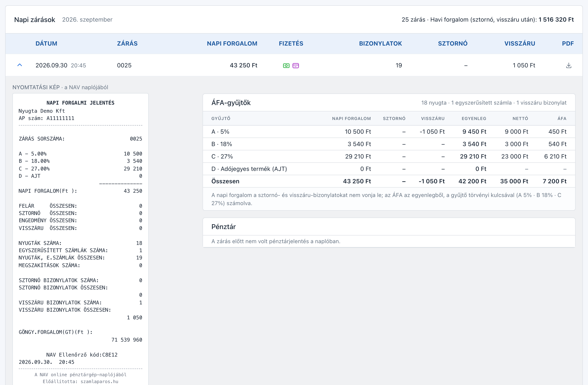The width and height of the screenshot is (588, 385).
Task: Collapse the 2026.09.30 closing row chevron
Action: pyautogui.click(x=20, y=65)
